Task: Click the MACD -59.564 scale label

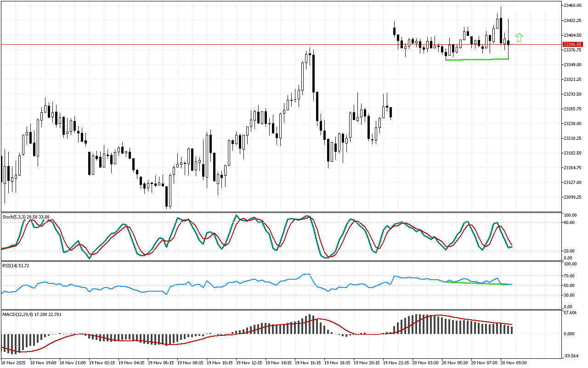Action: tap(571, 355)
